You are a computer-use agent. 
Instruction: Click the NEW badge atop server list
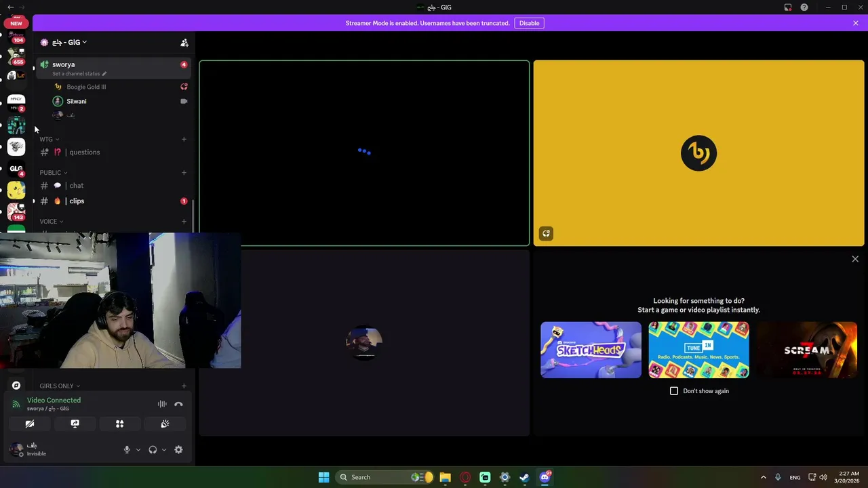16,23
